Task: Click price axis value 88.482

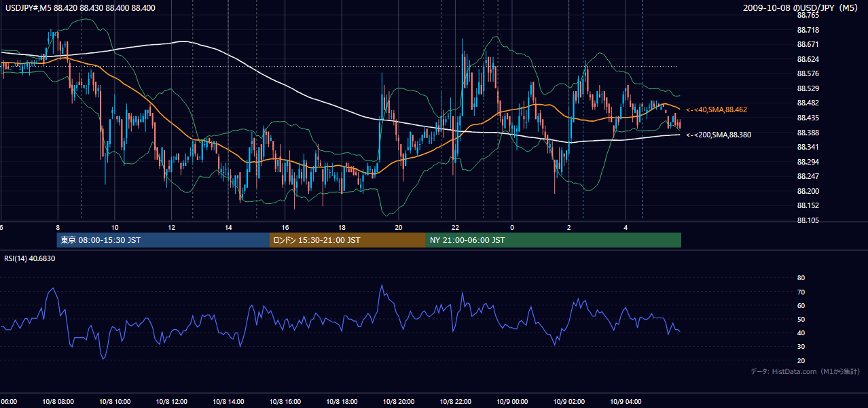Action: point(808,103)
